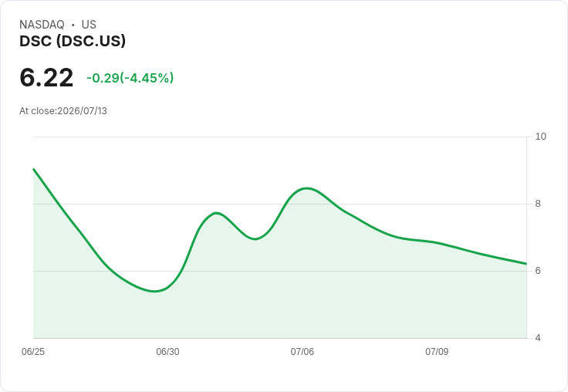The height and width of the screenshot is (392, 568).
Task: Click the chart line's starting point at 06/25
Action: pyautogui.click(x=33, y=169)
